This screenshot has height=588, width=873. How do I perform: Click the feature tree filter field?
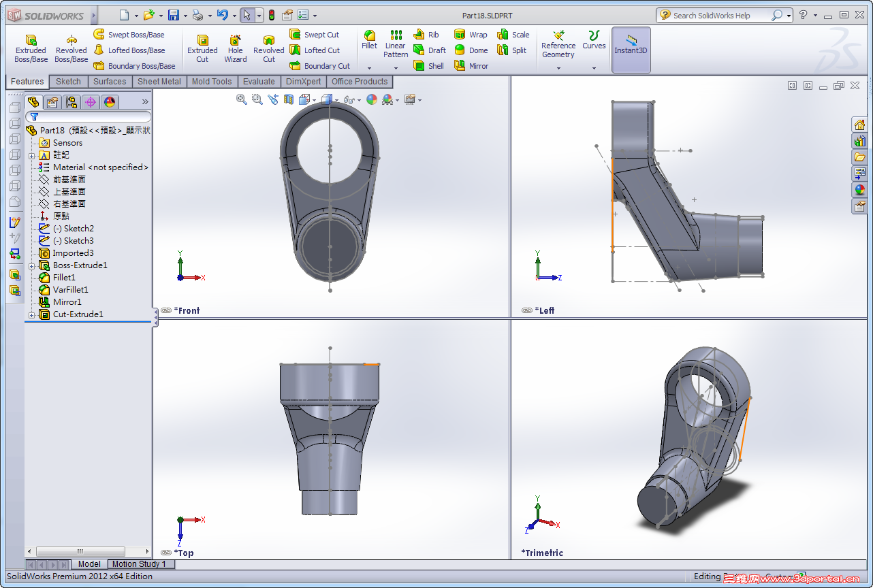coord(88,117)
